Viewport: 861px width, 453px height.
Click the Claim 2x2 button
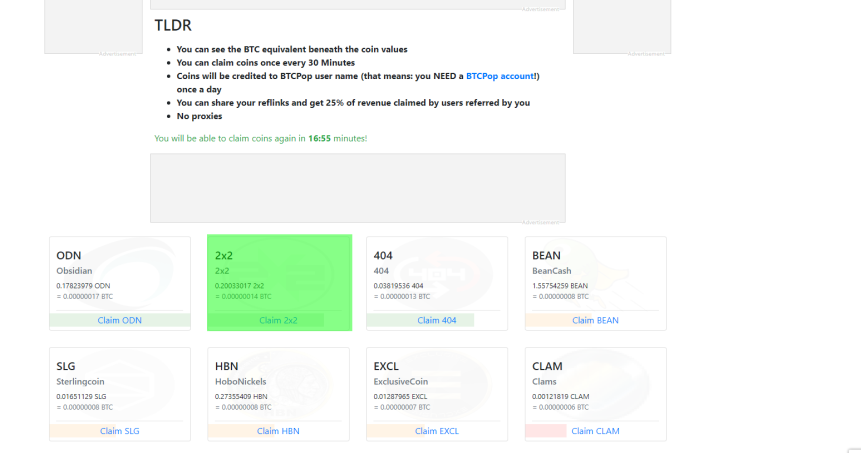[x=278, y=320]
